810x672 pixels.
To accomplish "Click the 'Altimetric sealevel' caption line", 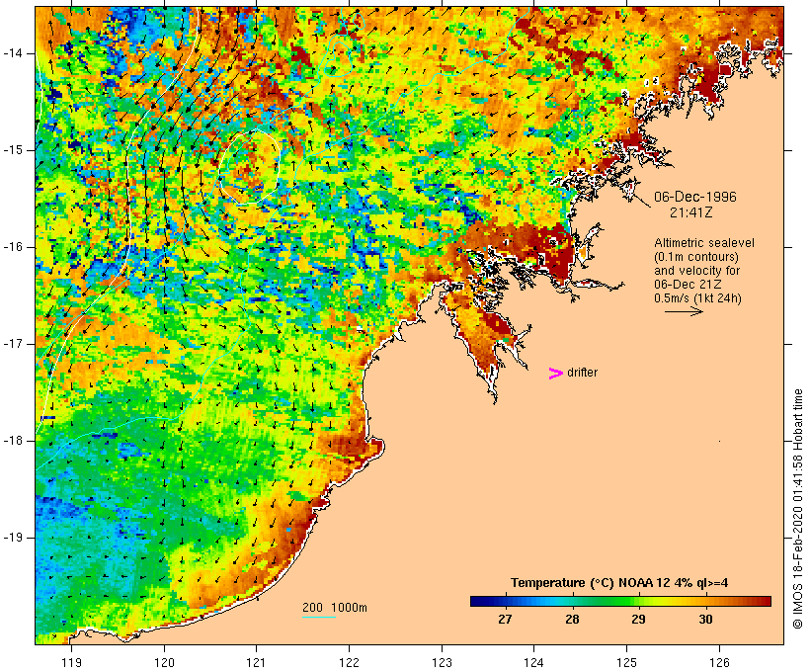I will coord(704,243).
